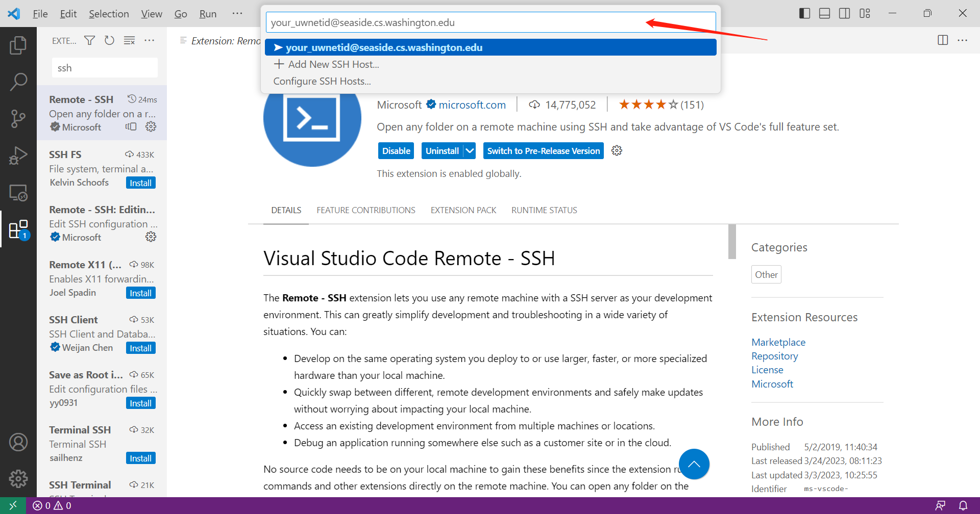The width and height of the screenshot is (980, 514).
Task: Customize the editor layout
Action: pyautogui.click(x=865, y=13)
